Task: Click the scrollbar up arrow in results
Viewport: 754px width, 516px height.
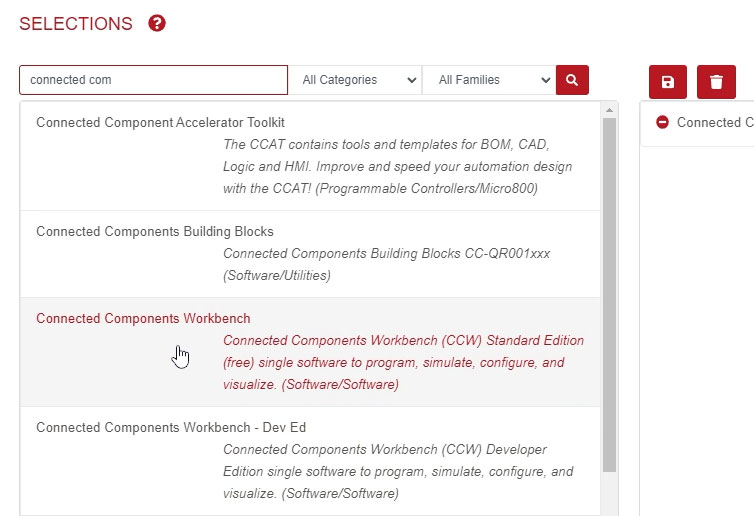Action: pos(609,110)
